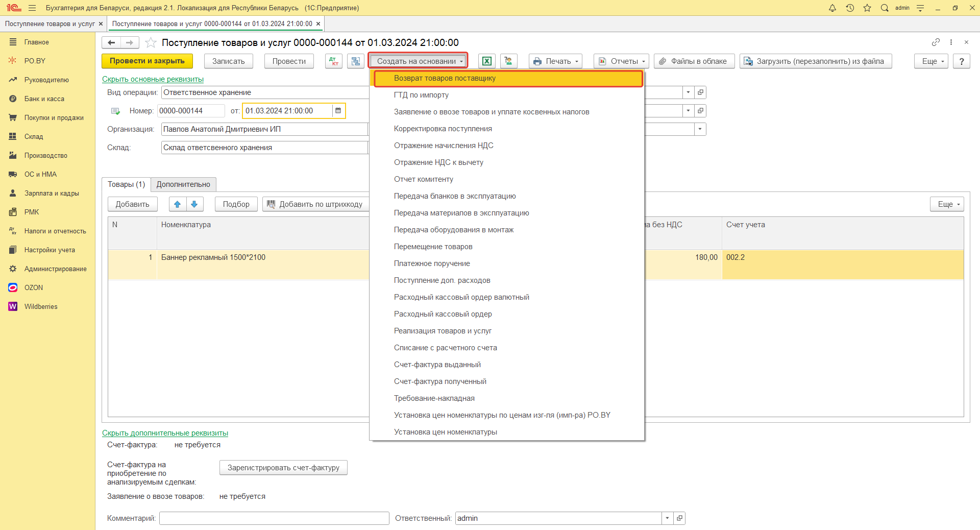Expand top toolbar Еще menu
The image size is (980, 530).
[x=931, y=61]
